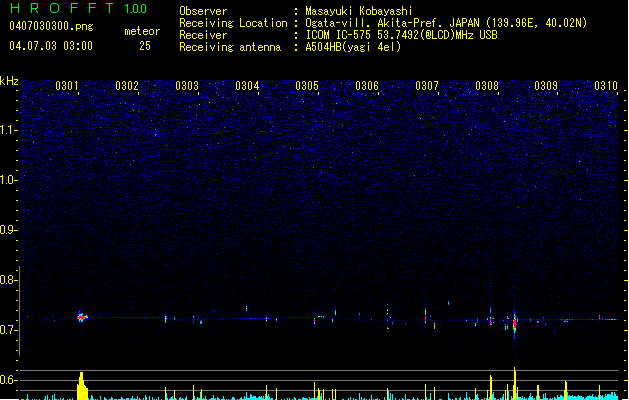Click the bright meteor echo near 0301

pos(82,317)
